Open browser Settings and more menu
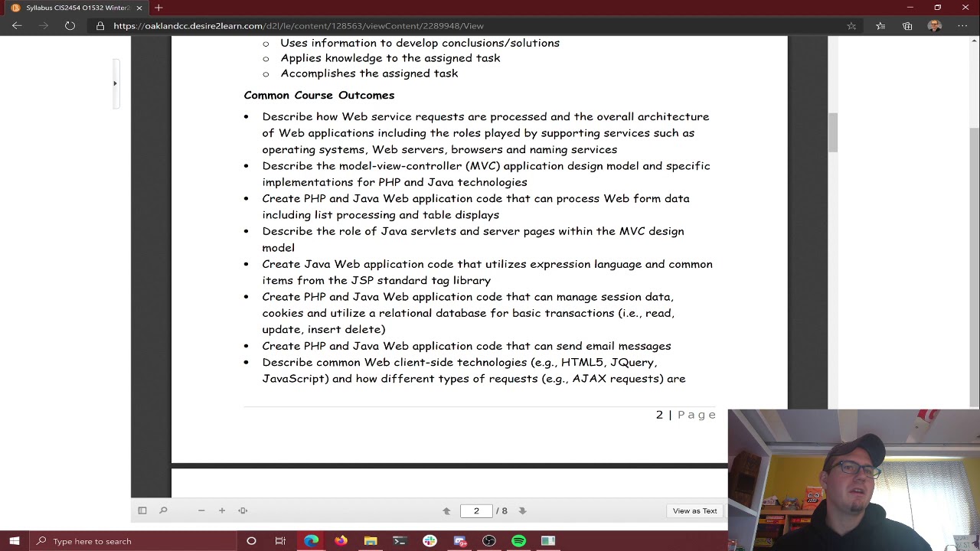The height and width of the screenshot is (551, 980). coord(962,26)
